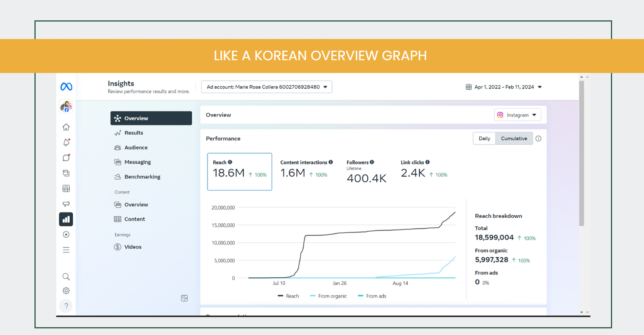
Task: Click info icon beside Content interactions
Action: [x=331, y=162]
